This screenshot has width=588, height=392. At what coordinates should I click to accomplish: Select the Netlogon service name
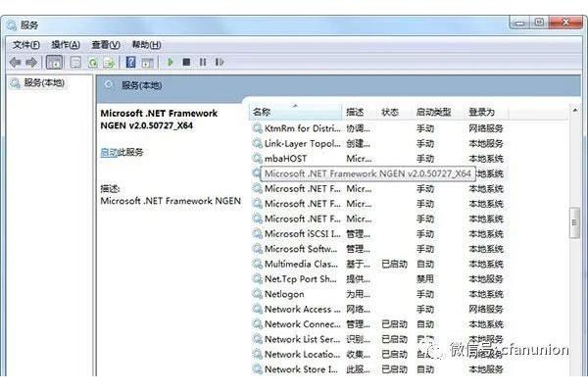click(284, 294)
